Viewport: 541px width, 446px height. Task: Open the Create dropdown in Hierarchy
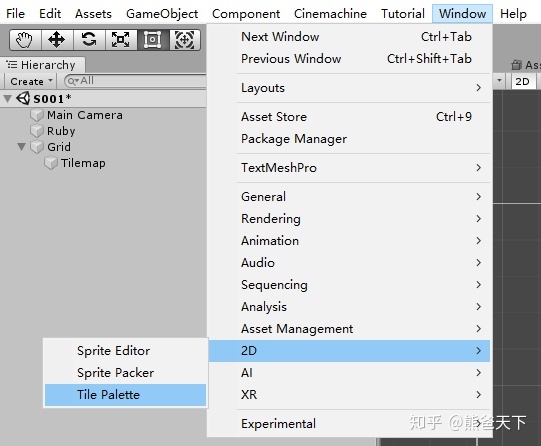tap(31, 81)
